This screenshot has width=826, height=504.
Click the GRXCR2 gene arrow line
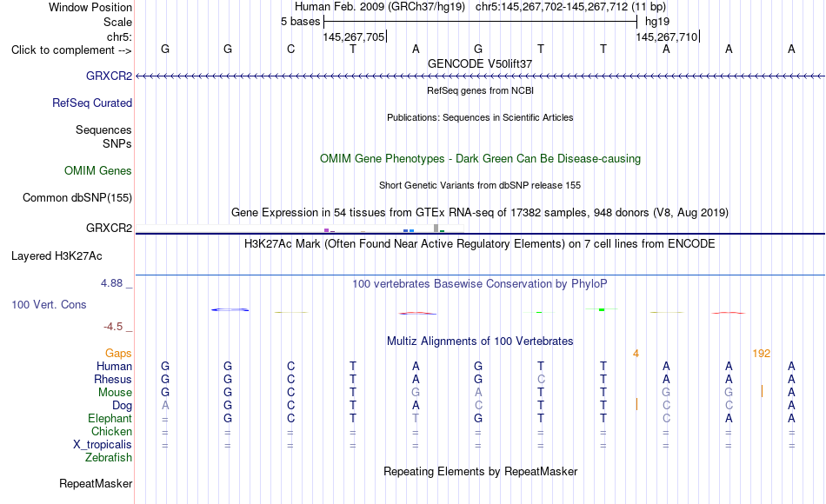point(480,76)
